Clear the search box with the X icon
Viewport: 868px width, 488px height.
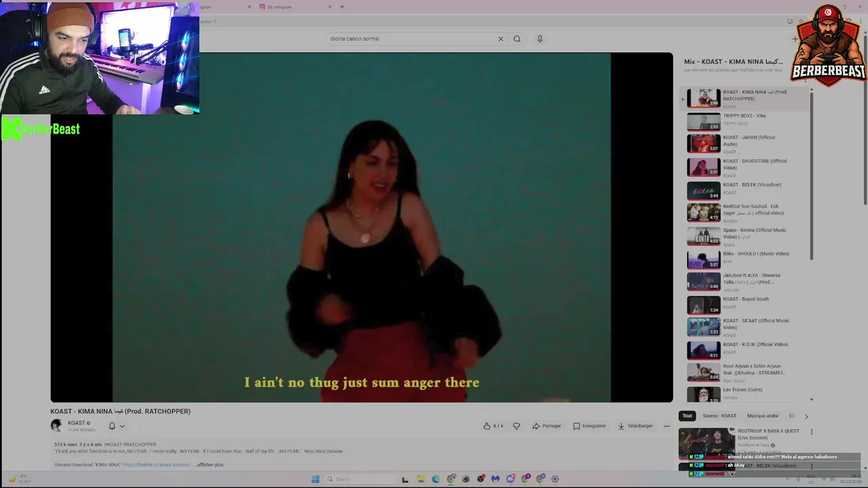click(x=500, y=39)
